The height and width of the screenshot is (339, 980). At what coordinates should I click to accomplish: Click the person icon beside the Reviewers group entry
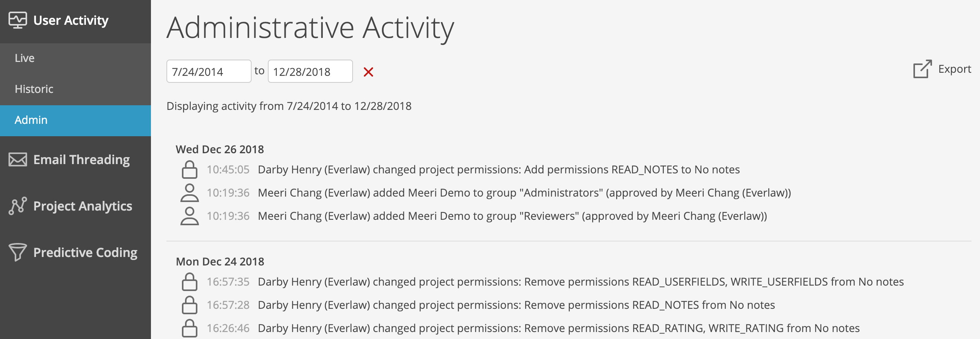click(x=190, y=216)
